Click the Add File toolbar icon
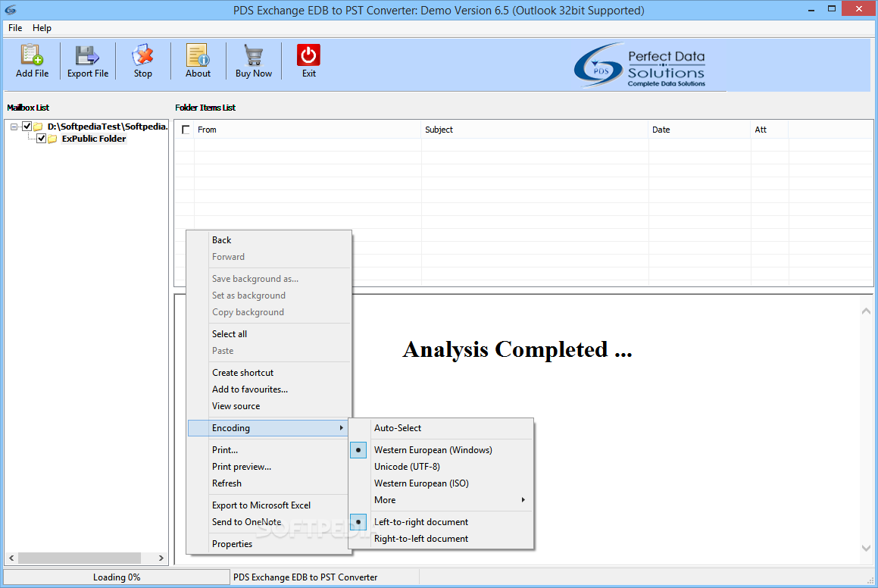Screen dimensions: 878x588 pyautogui.click(x=32, y=55)
